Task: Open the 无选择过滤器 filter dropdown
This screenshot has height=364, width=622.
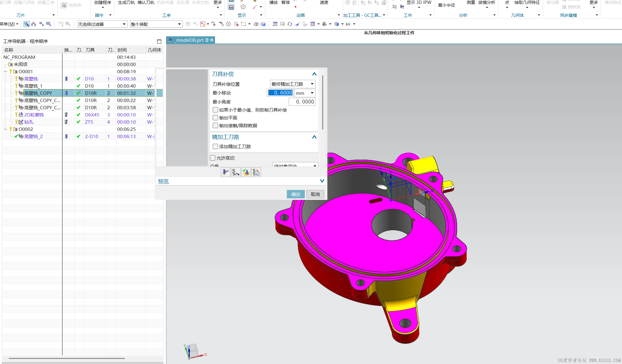Action: pos(102,24)
